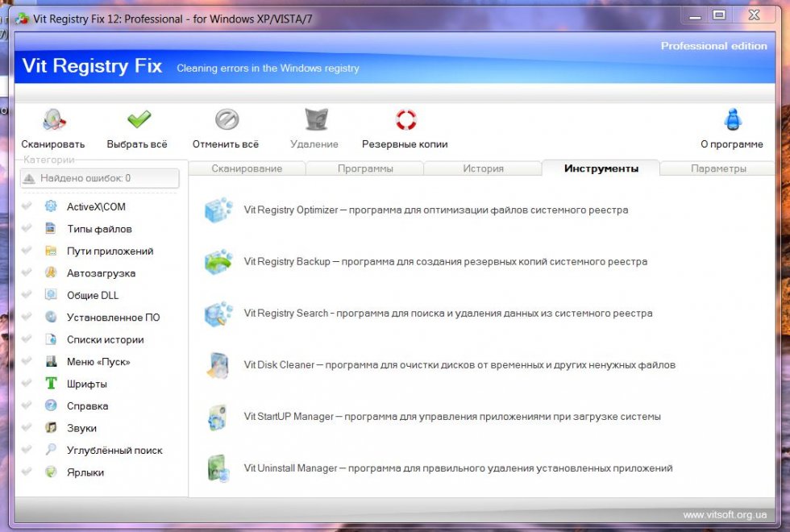Minimize the Vit Registry Fix window
The image size is (790, 532).
tap(695, 15)
